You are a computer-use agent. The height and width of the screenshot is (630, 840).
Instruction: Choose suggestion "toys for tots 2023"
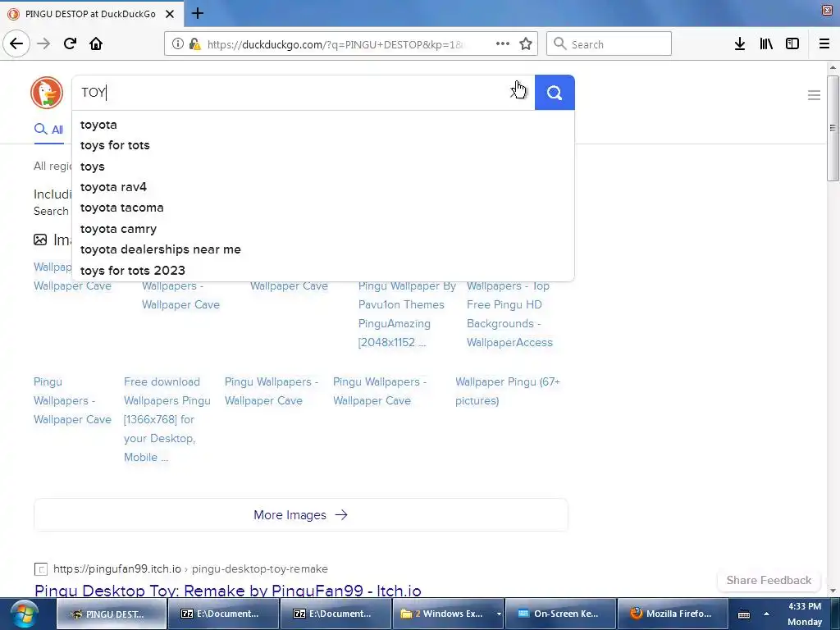(x=323, y=271)
